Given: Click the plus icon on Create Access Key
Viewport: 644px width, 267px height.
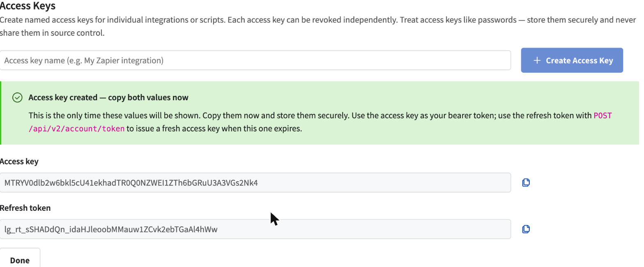Looking at the screenshot, I should [x=536, y=60].
